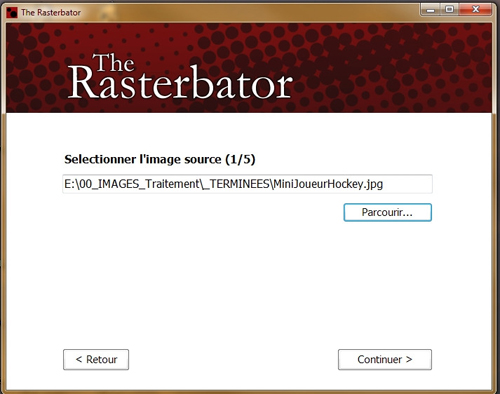Proceed to next step with Continuer
Image resolution: width=500 pixels, height=394 pixels.
point(385,359)
